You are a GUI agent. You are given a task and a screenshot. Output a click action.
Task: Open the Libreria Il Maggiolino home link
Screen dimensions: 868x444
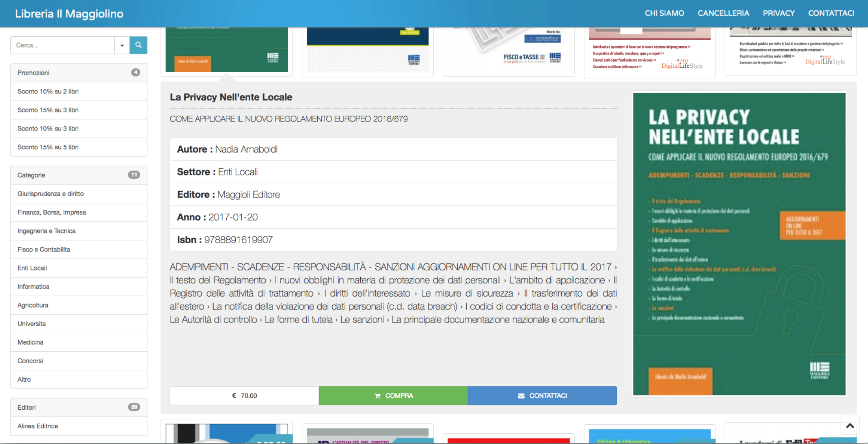(69, 14)
